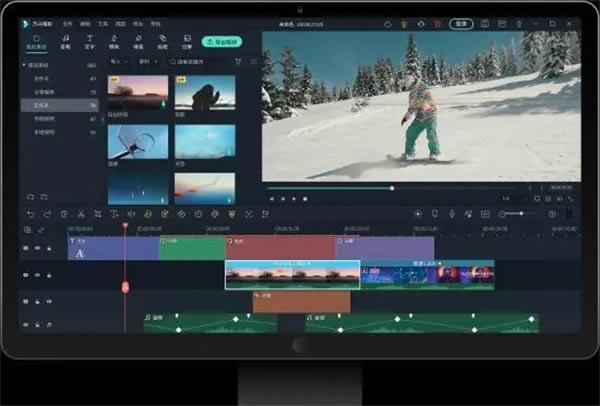600x406 pixels.
Task: Click the lightbulb tips icon in title bar
Action: tap(405, 22)
